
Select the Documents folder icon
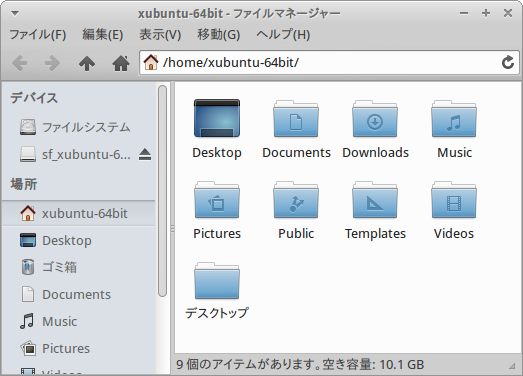tap(296, 119)
